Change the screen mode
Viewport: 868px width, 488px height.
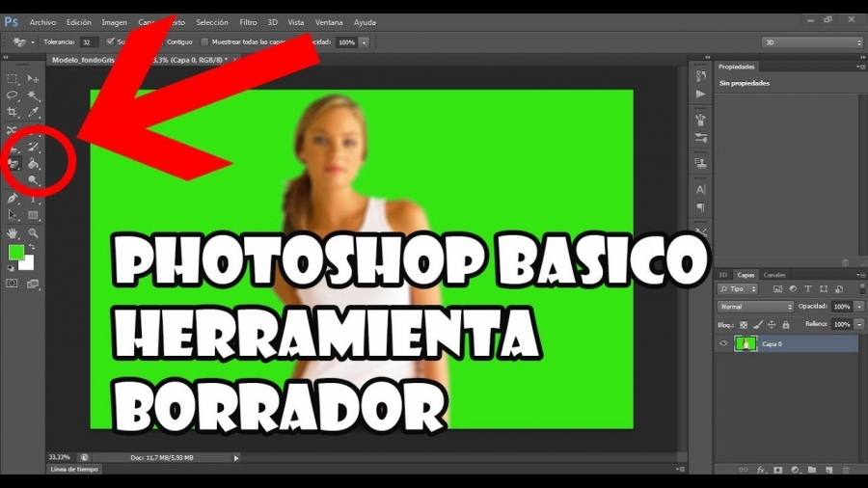pos(33,284)
